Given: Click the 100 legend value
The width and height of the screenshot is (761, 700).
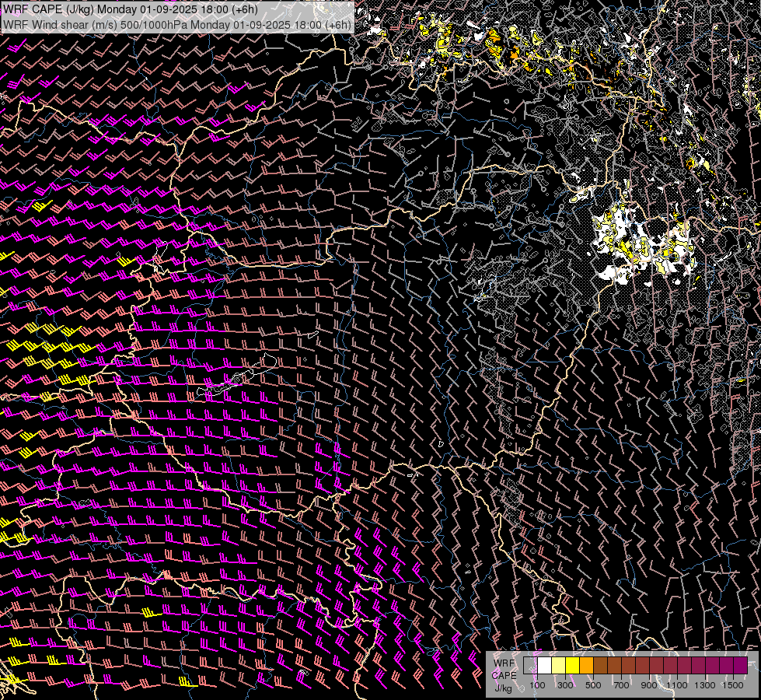Looking at the screenshot, I should (x=537, y=685).
